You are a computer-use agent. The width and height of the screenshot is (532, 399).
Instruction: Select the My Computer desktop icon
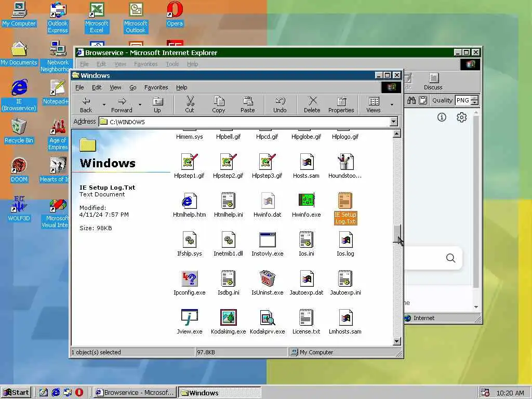click(19, 14)
